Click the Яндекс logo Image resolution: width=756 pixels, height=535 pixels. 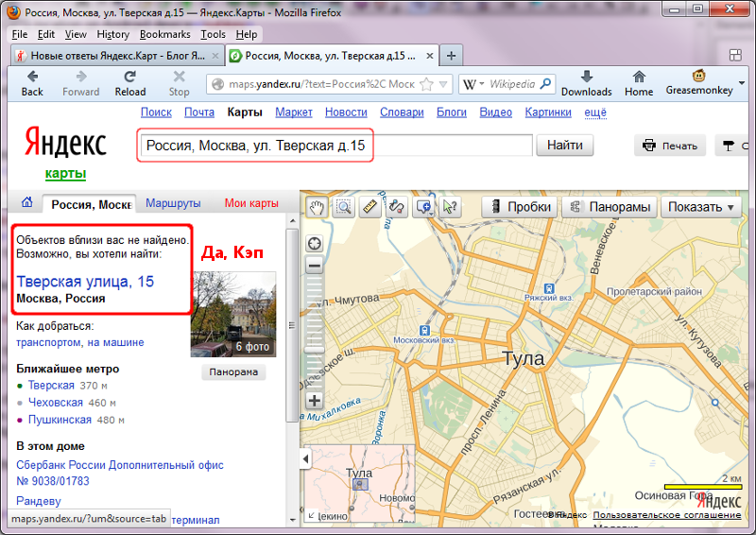65,142
